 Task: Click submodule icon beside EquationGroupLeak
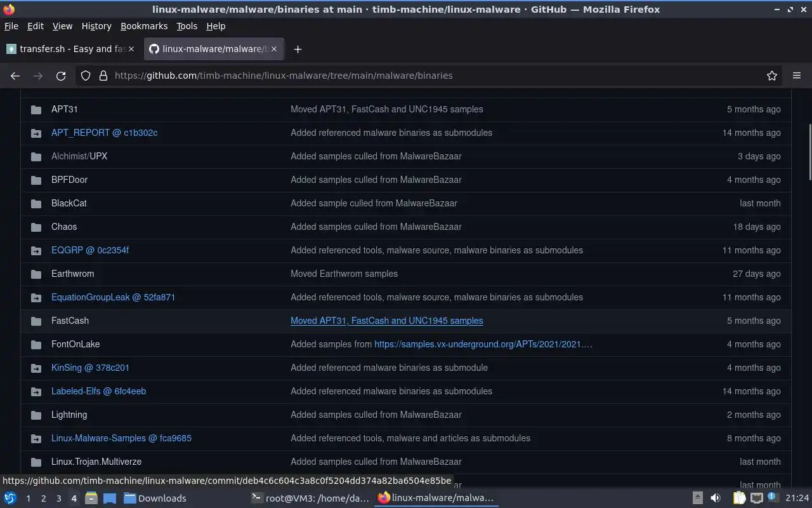36,298
